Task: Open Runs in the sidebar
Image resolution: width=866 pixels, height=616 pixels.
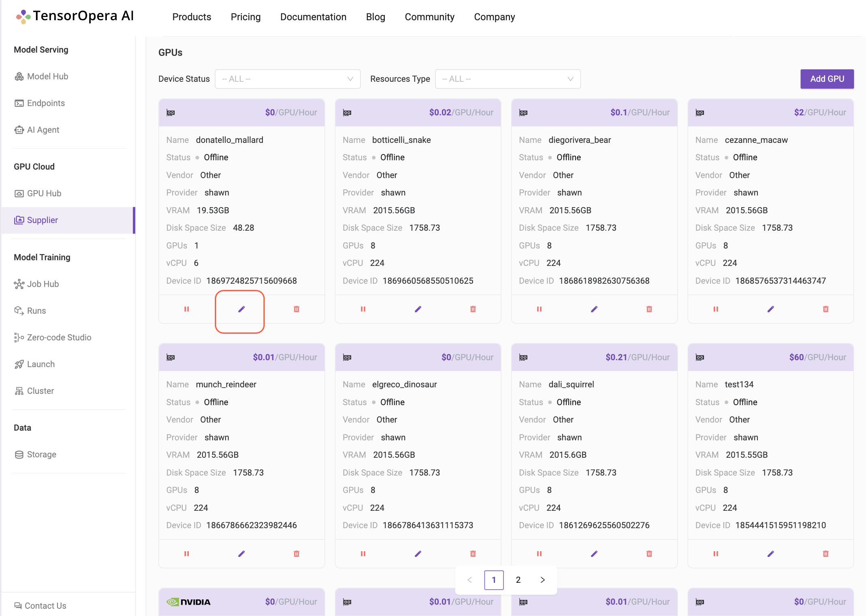Action: pos(30,311)
